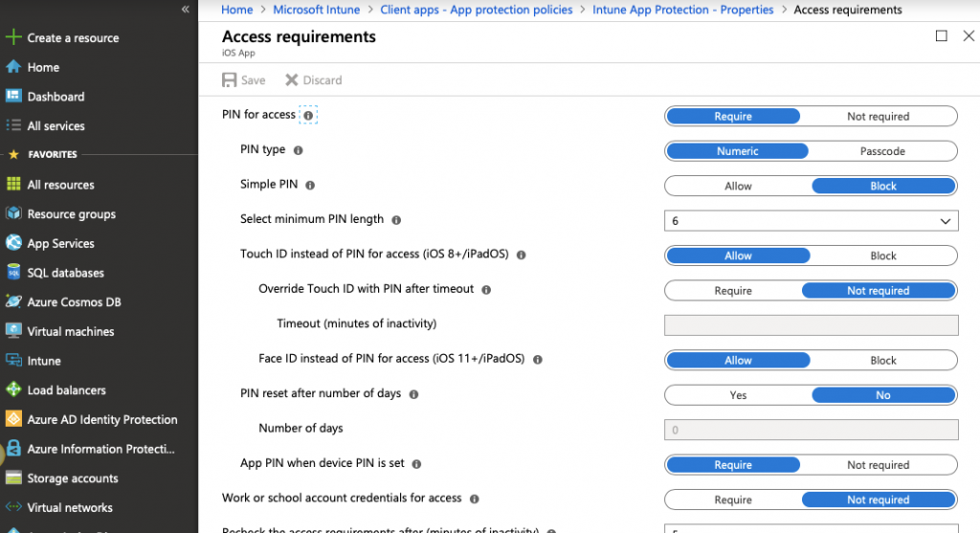
Task: Select the Load balancers icon
Action: pyautogui.click(x=13, y=389)
